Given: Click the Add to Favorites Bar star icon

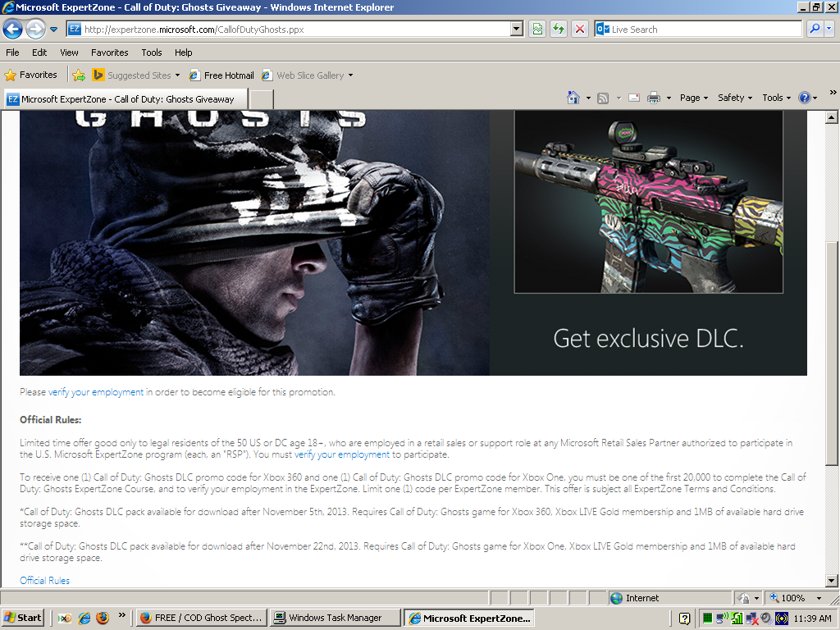Looking at the screenshot, I should tap(79, 75).
